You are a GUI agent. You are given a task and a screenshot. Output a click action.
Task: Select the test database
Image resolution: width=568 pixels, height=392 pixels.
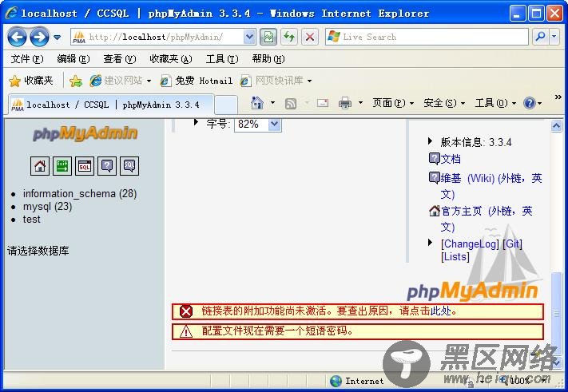31,220
